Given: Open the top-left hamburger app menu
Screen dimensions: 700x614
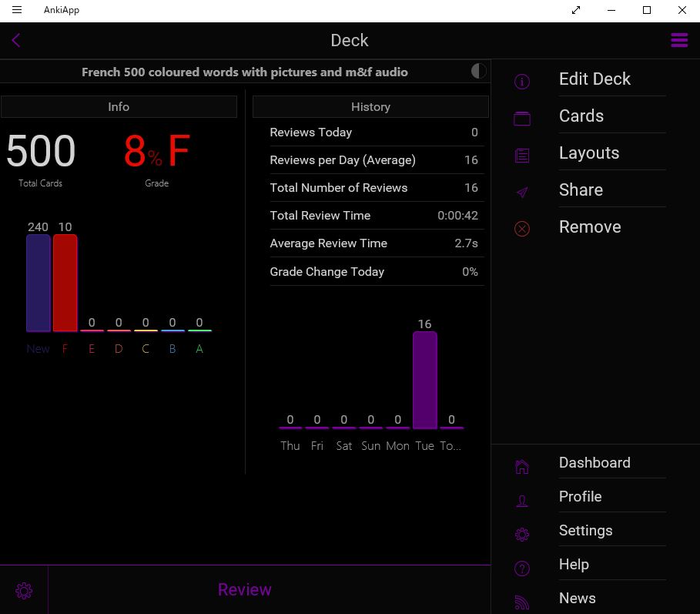Looking at the screenshot, I should pyautogui.click(x=17, y=10).
